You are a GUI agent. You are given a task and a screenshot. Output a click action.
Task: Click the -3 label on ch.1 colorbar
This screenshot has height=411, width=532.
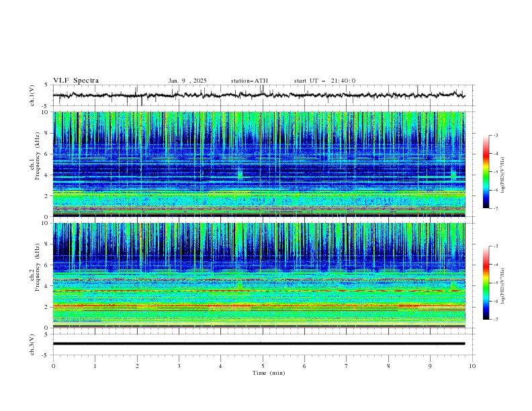tap(495, 135)
